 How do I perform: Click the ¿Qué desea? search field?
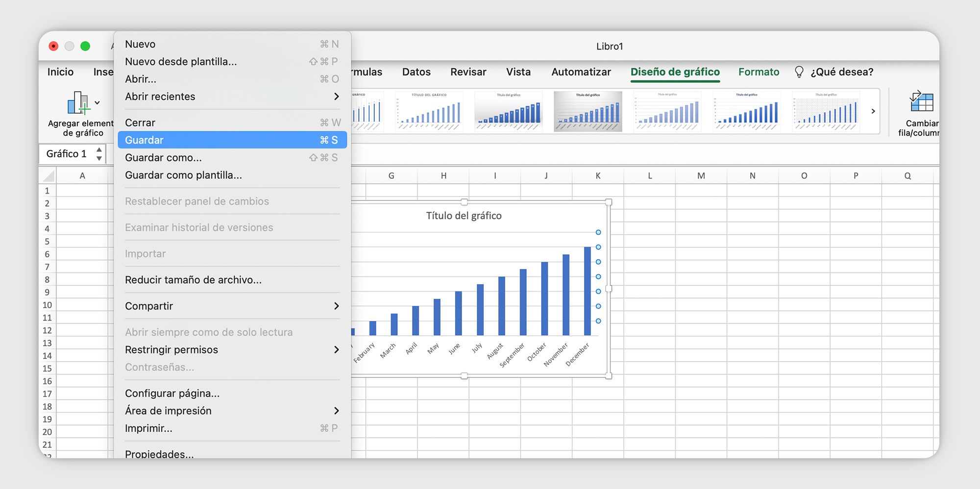(x=842, y=72)
